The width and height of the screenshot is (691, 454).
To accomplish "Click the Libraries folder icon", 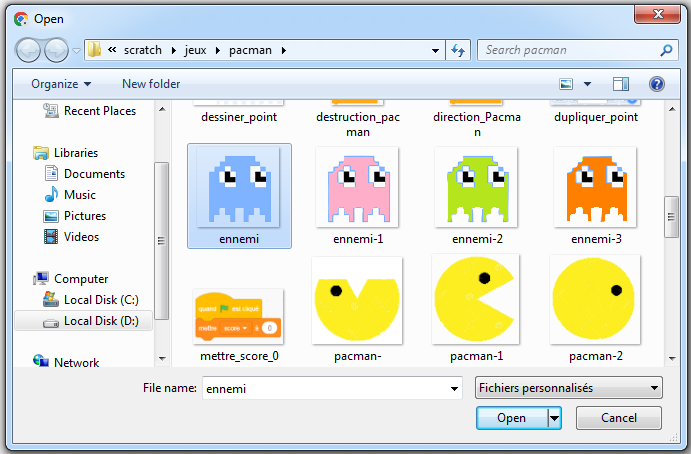I will pyautogui.click(x=41, y=153).
